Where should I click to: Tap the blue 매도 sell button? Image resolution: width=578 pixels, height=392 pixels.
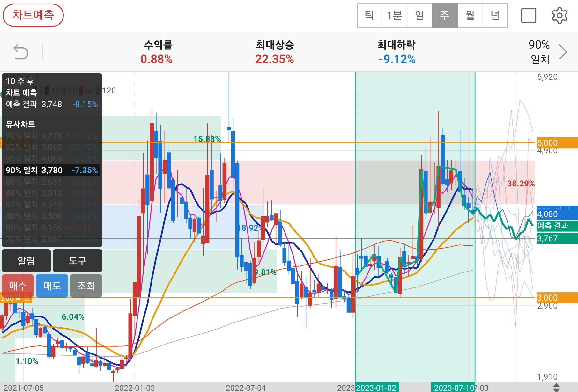(52, 286)
